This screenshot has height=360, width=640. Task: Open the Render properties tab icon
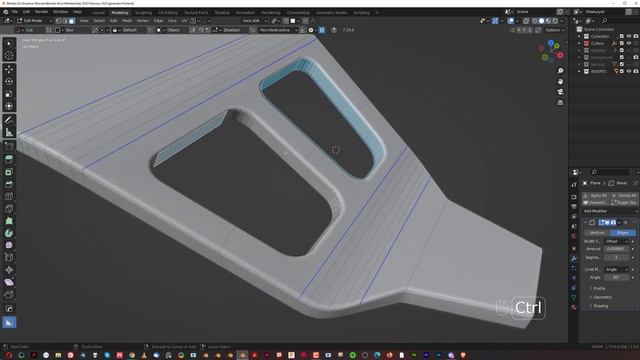[574, 197]
